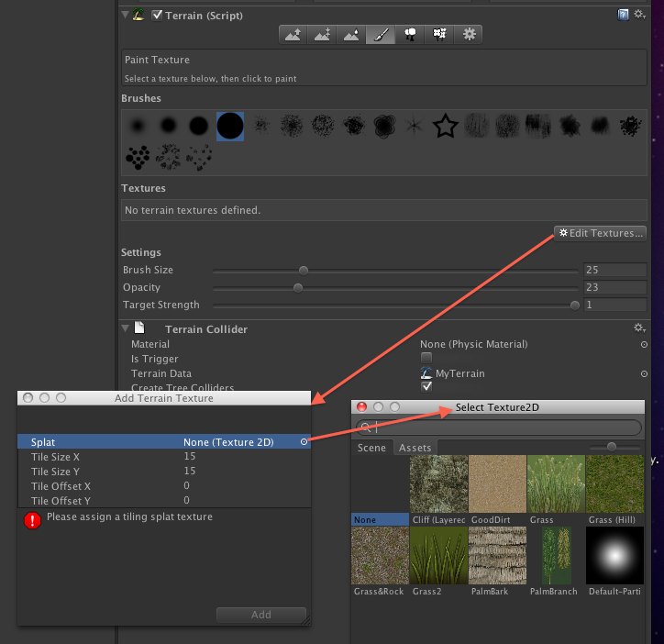Click the Splat texture object picker circle
The width and height of the screenshot is (664, 644).
click(x=304, y=442)
